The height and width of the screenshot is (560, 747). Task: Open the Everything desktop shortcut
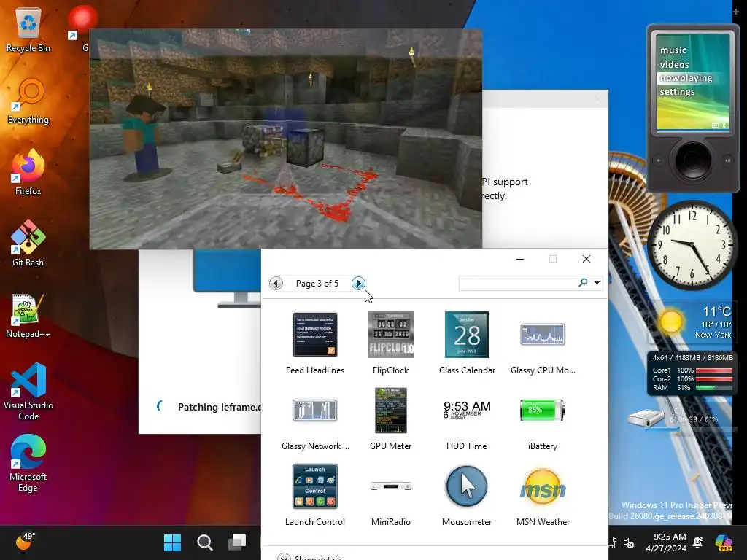[28, 101]
